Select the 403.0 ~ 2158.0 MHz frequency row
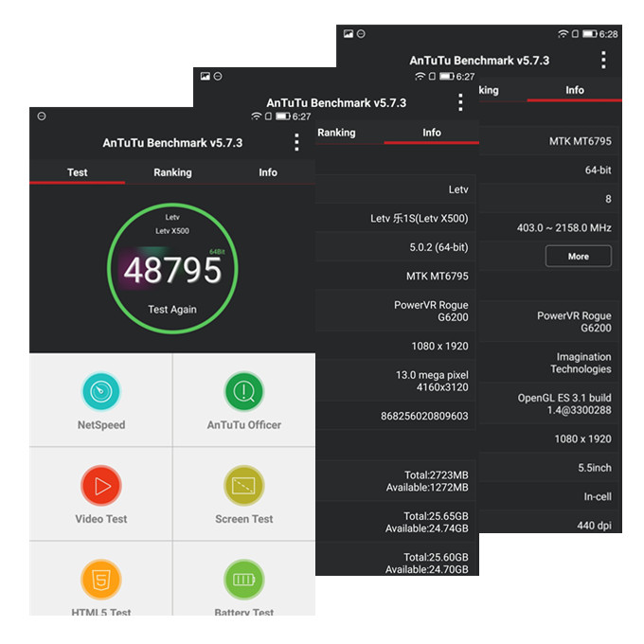644x644 pixels. [548, 227]
